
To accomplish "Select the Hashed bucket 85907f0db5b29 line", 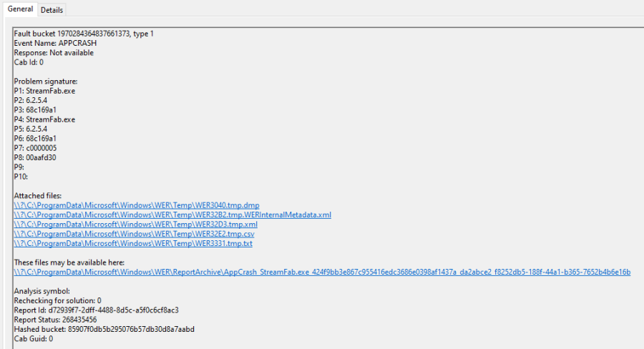I will (x=104, y=329).
